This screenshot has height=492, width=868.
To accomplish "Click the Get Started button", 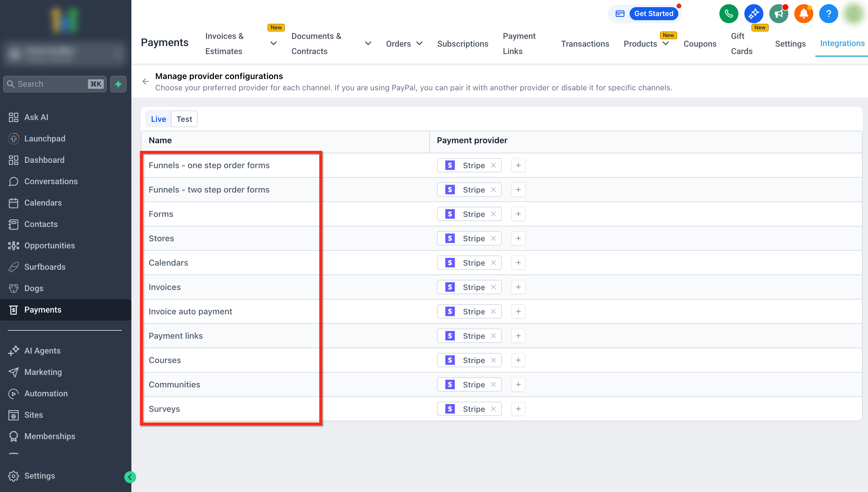I will tap(653, 13).
